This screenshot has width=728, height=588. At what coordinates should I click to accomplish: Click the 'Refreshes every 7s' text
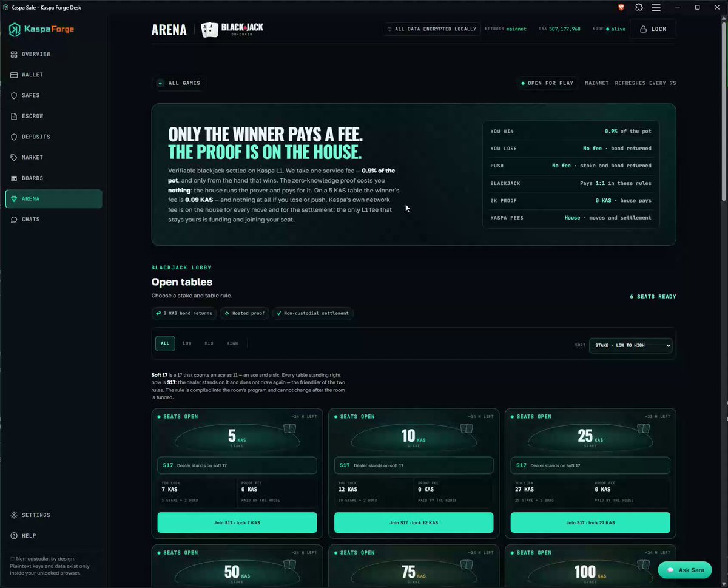tap(645, 83)
